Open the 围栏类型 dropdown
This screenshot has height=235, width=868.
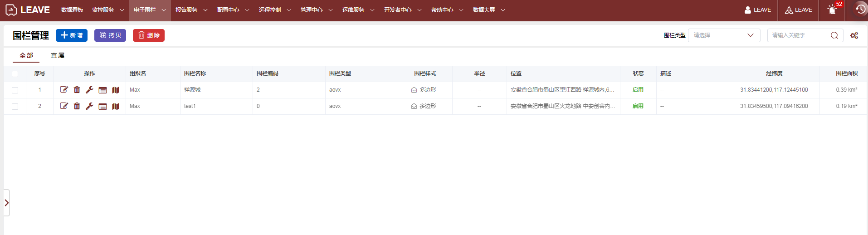coord(723,35)
